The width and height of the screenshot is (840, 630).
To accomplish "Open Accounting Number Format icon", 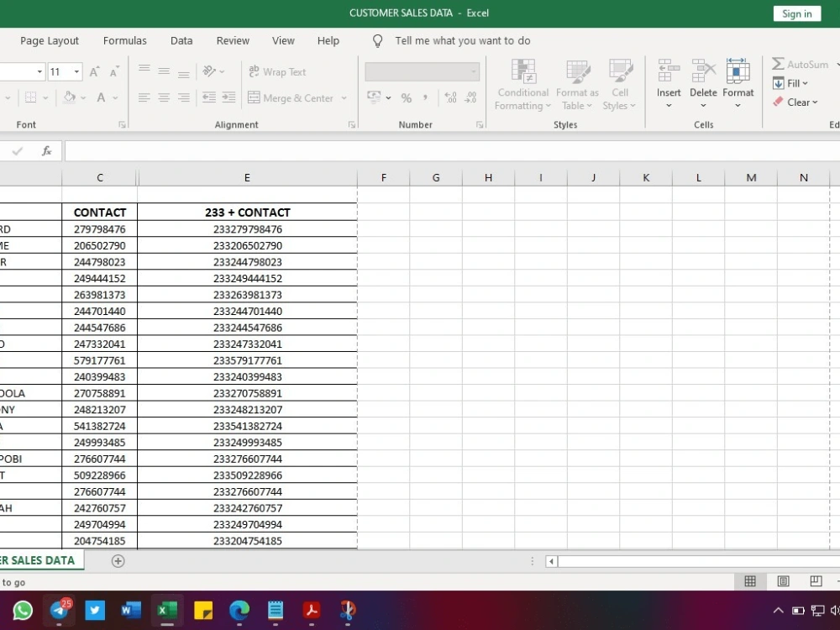I will point(374,97).
